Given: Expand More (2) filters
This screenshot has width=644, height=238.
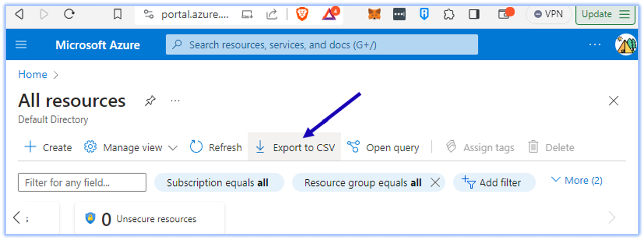Looking at the screenshot, I should 577,180.
